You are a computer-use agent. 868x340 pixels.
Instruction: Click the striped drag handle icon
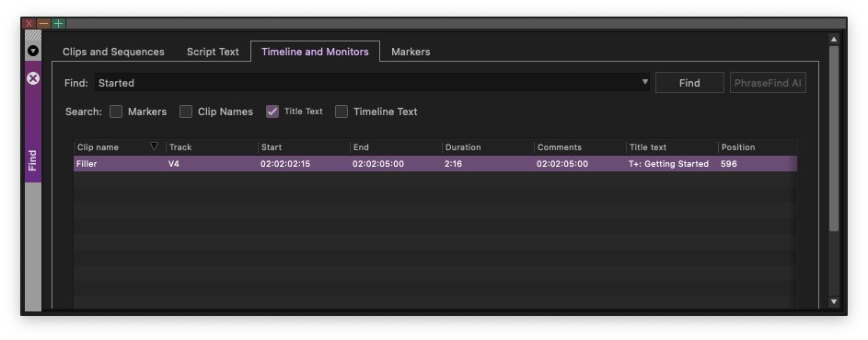[x=33, y=35]
